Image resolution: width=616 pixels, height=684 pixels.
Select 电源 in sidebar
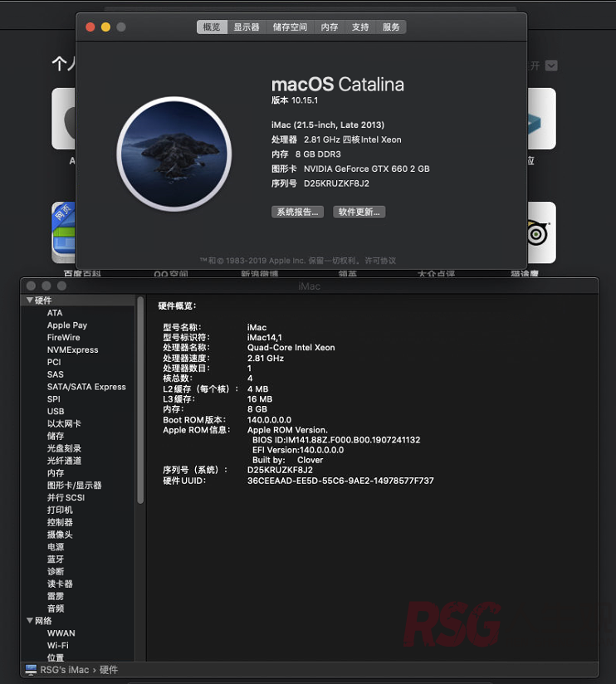pos(56,546)
